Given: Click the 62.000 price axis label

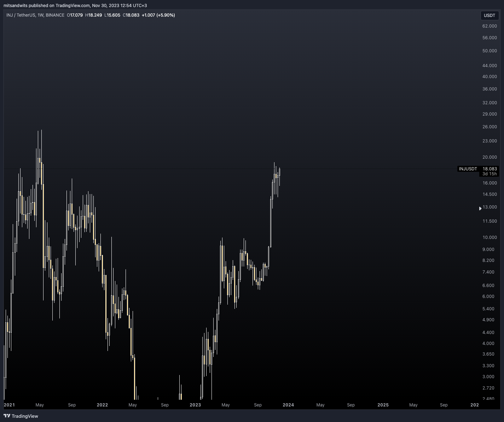Looking at the screenshot, I should pyautogui.click(x=489, y=26).
